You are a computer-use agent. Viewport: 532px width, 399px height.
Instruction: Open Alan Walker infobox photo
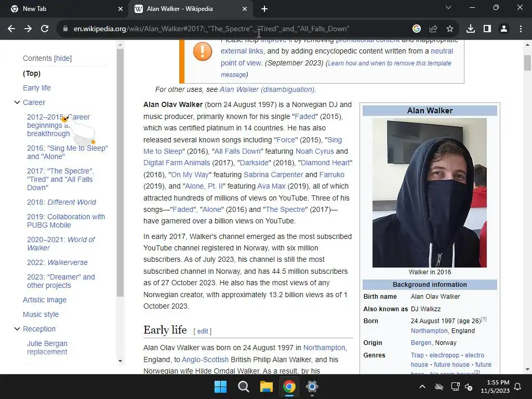click(430, 193)
